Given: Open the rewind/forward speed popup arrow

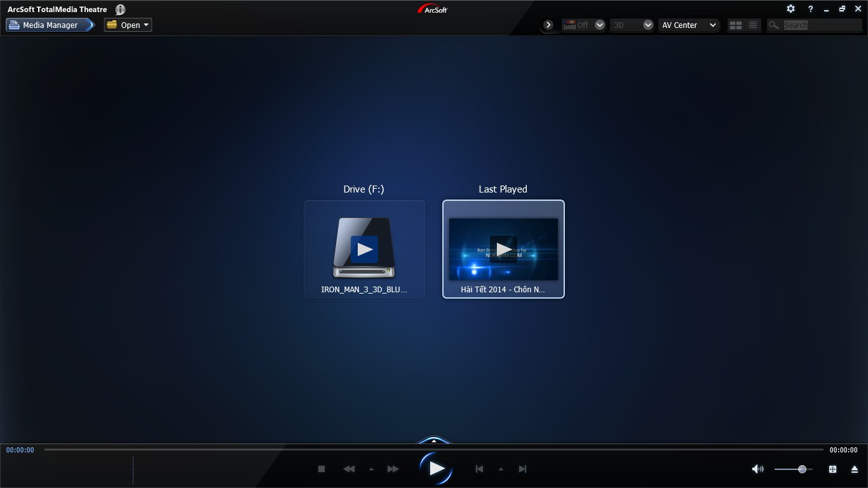Looking at the screenshot, I should pos(371,469).
